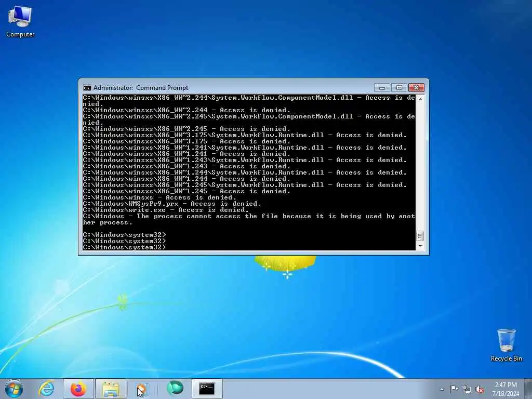Click the last C:\Windows\system32> prompt line
Screen dimensions: 532x399
(x=125, y=247)
